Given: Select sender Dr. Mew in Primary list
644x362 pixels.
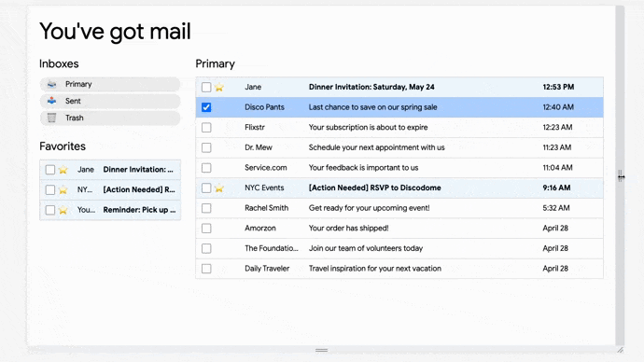Looking at the screenshot, I should (258, 147).
